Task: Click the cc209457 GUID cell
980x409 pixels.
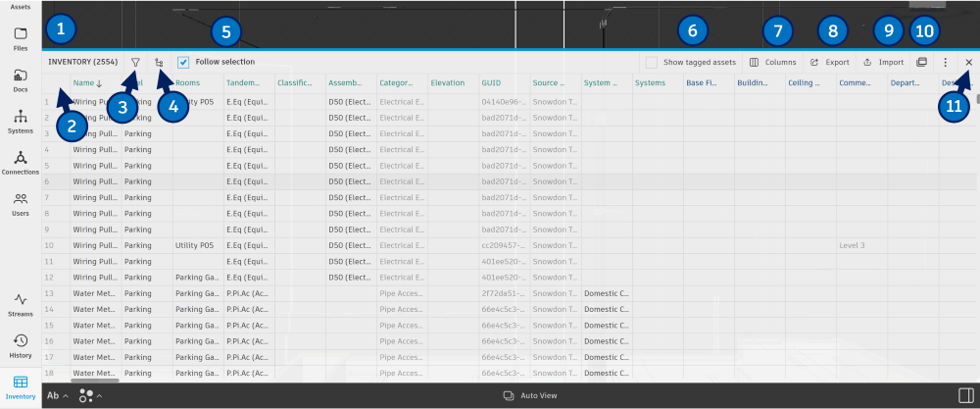Action: pyautogui.click(x=505, y=245)
